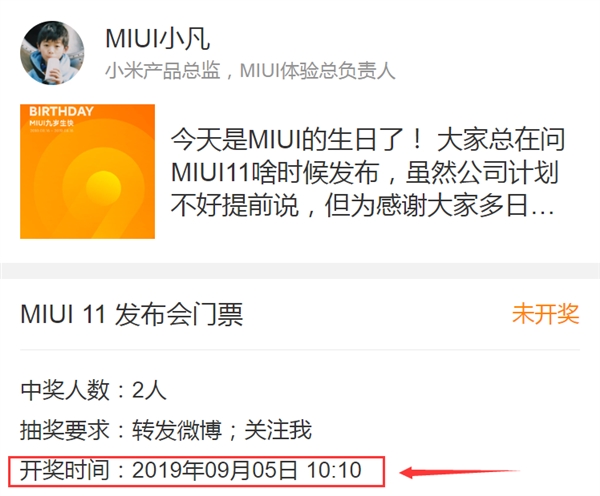Click the 中奖人数：2人 line
The width and height of the screenshot is (600, 496).
(93, 390)
